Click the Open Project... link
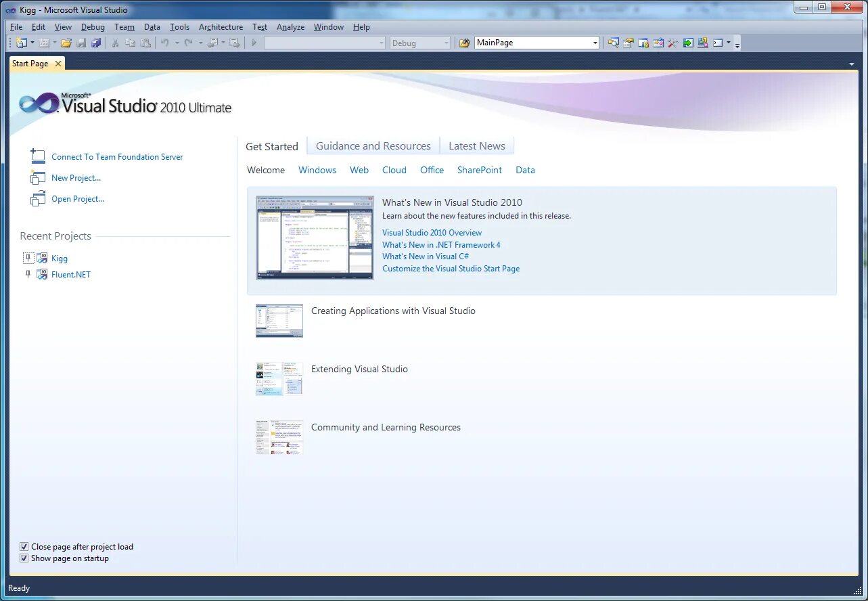The image size is (868, 601). pyautogui.click(x=78, y=199)
